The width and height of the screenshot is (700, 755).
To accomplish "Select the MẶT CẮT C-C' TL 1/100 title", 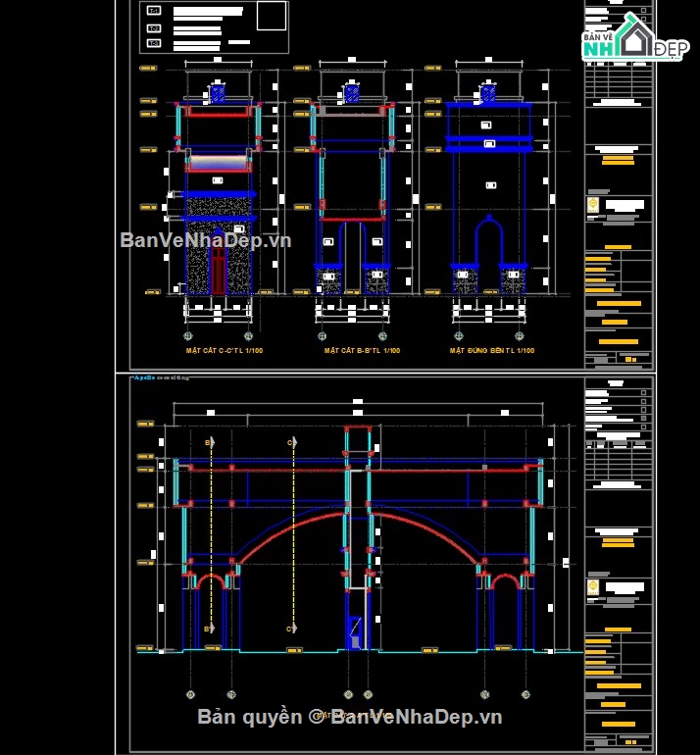I will [x=225, y=351].
